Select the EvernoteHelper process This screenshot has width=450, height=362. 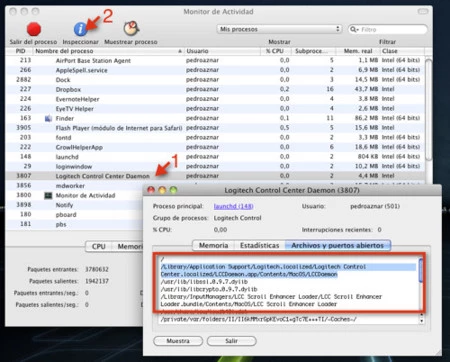(215, 99)
